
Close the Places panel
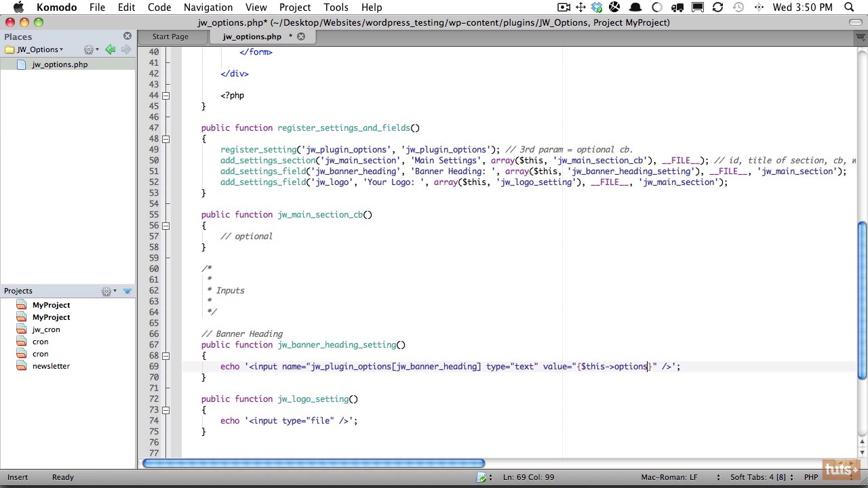[127, 36]
